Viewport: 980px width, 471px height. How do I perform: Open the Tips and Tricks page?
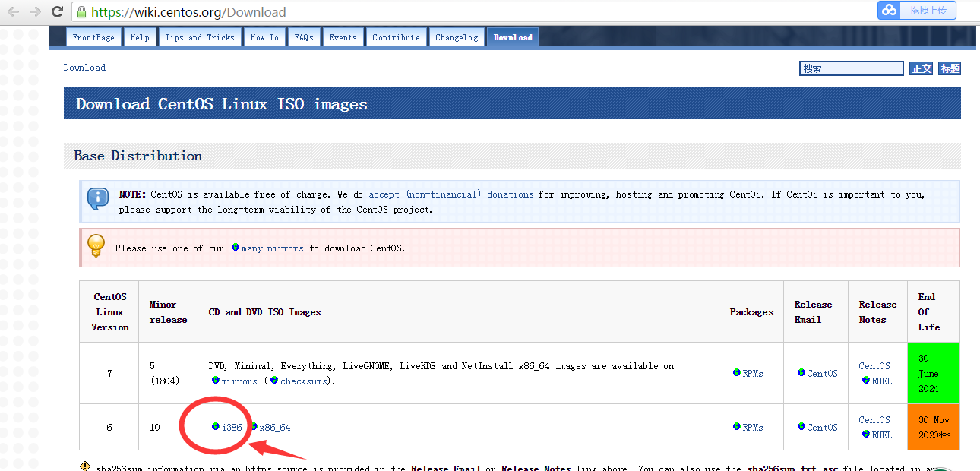click(x=200, y=36)
